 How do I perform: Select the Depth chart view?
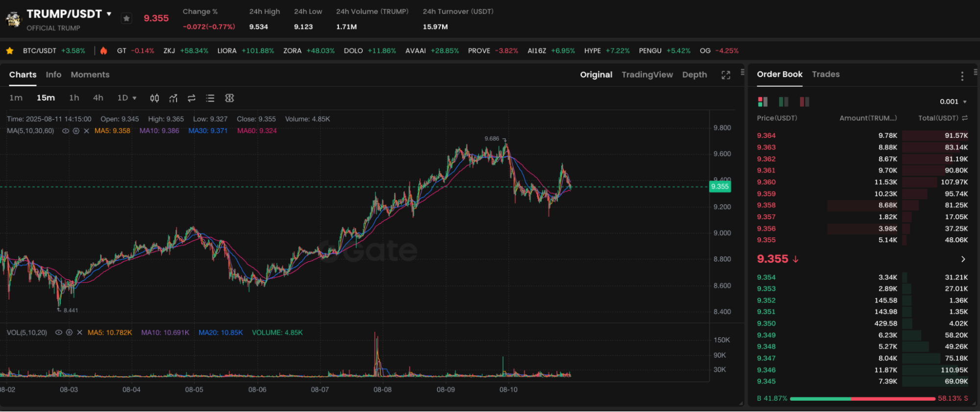tap(695, 75)
